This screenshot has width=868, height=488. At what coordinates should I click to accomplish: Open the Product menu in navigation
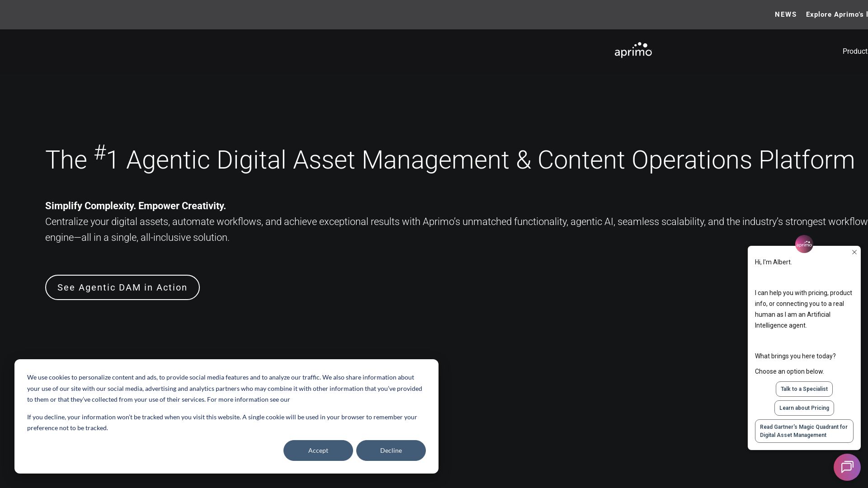pyautogui.click(x=855, y=52)
